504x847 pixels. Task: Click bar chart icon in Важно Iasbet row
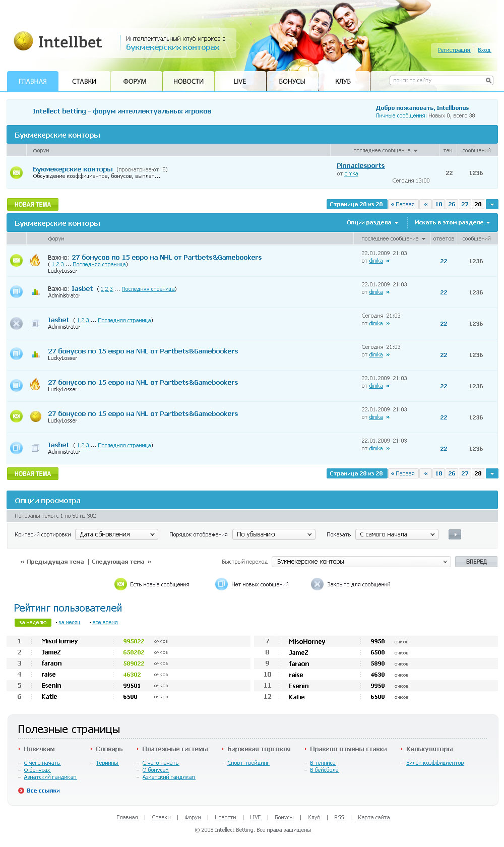36,292
